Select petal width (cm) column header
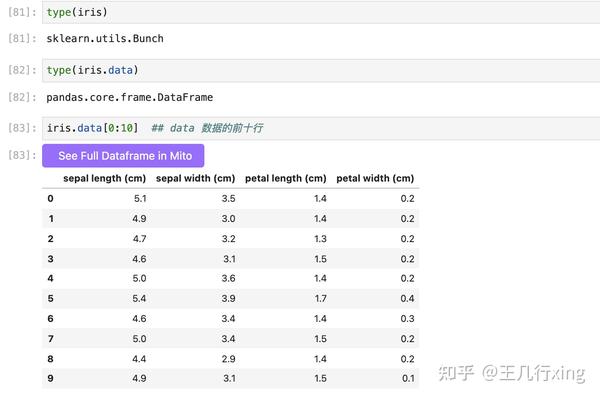This screenshot has height=400, width=600. coord(375,178)
